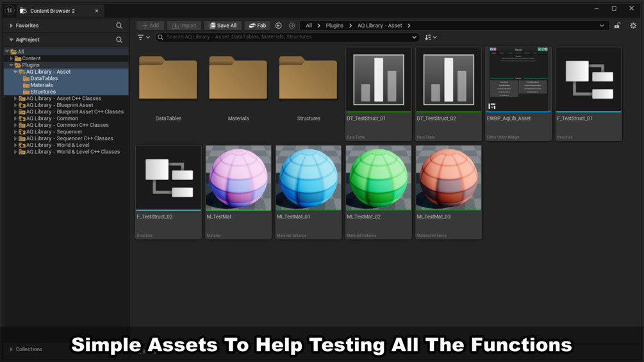
Task: Select the blue MI_TestMat_01 instance
Action: [x=308, y=192]
